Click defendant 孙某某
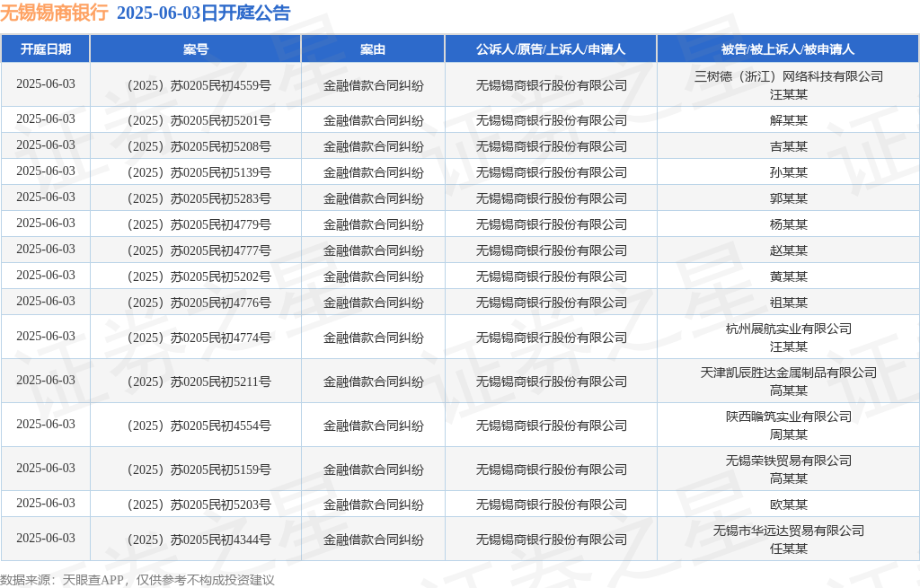 point(789,172)
